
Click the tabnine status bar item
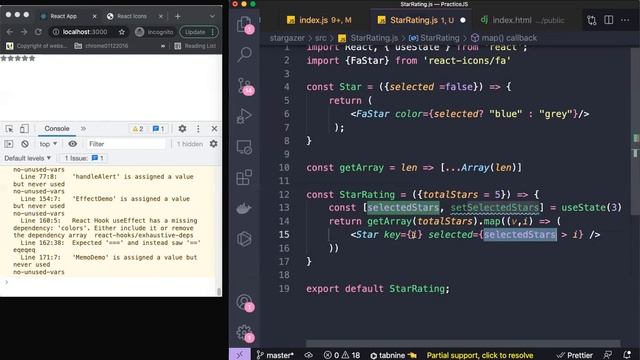coord(393,355)
